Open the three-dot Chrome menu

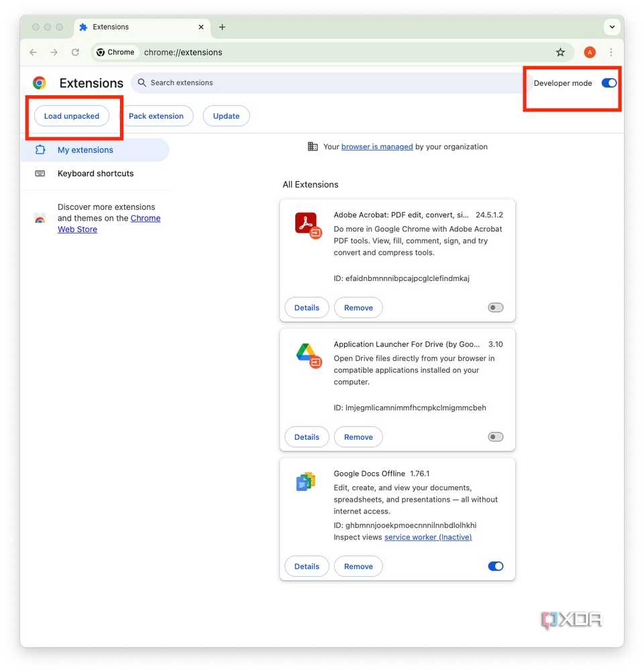(611, 52)
